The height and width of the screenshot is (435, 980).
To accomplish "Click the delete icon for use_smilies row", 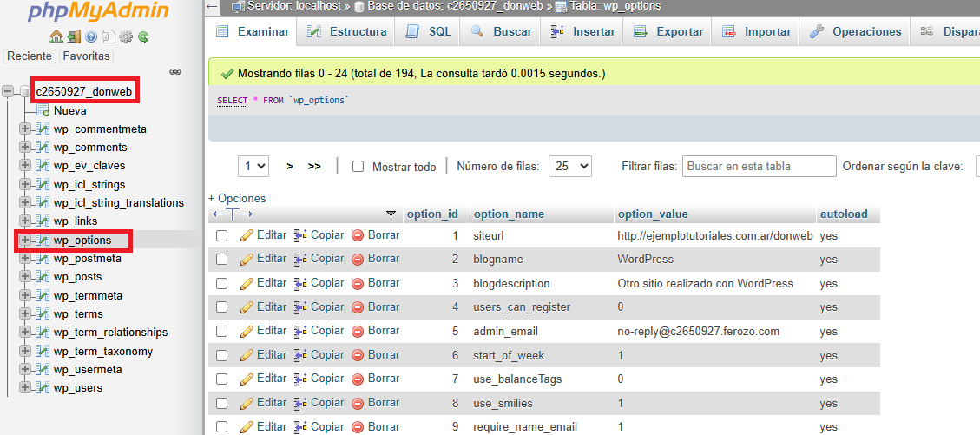I will (x=358, y=404).
